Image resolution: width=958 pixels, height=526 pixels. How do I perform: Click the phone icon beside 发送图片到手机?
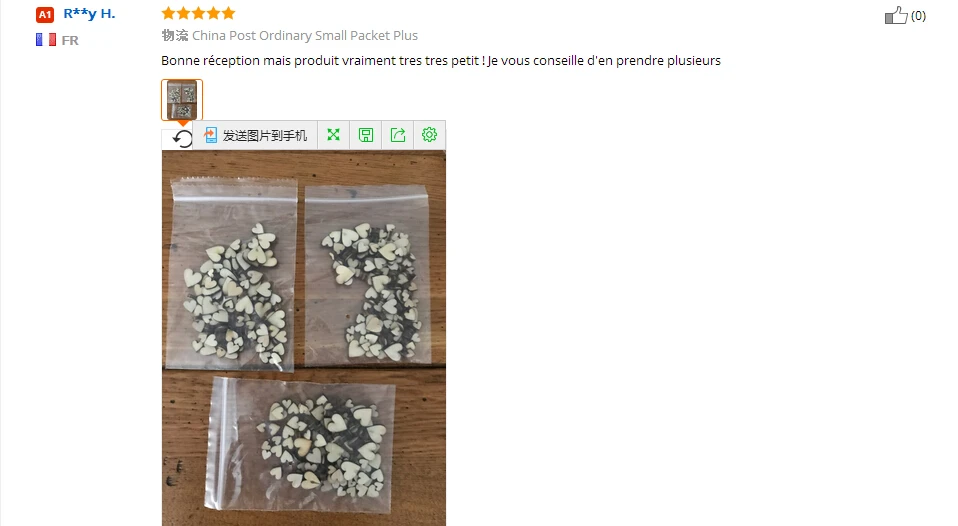(x=211, y=135)
